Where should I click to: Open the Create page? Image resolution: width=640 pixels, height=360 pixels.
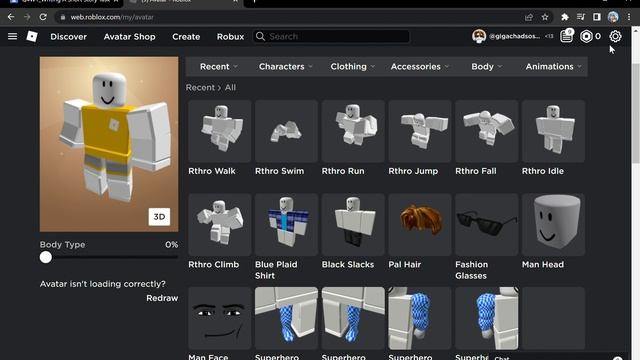[186, 37]
